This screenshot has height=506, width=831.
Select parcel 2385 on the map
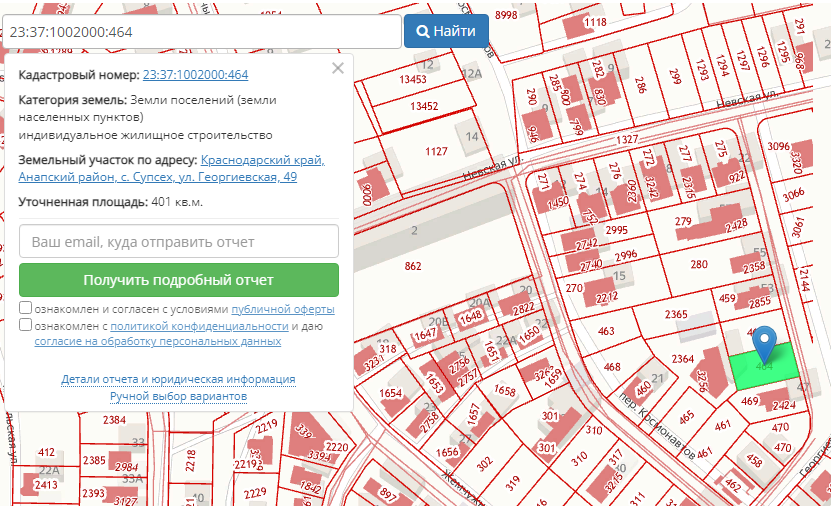click(x=94, y=460)
